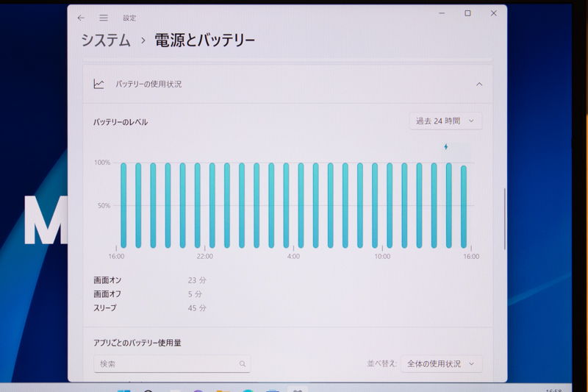This screenshot has height=392, width=588.
Task: Click the Settings window vertical scrollbar
Action: [505, 219]
